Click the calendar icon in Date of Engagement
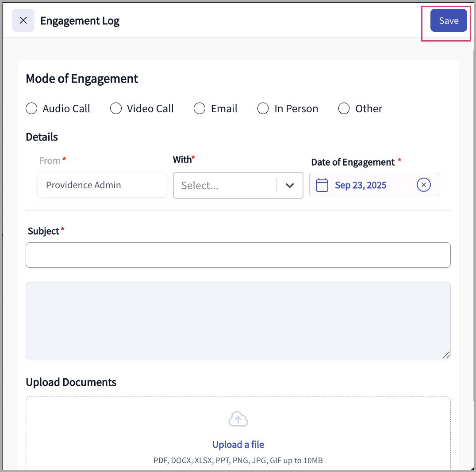The width and height of the screenshot is (476, 472). coord(322,185)
